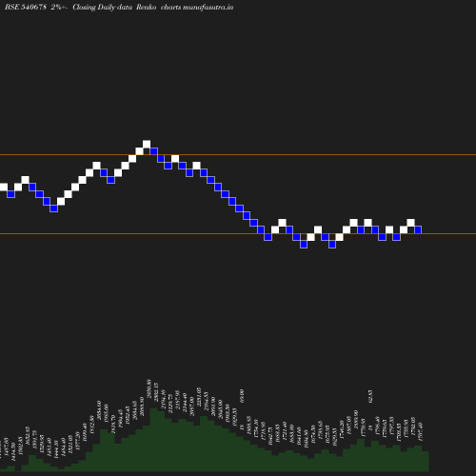Viewport: 476px width, 476px height.
Task: Select the highest white brick at the Renko peak
Action: [x=147, y=144]
